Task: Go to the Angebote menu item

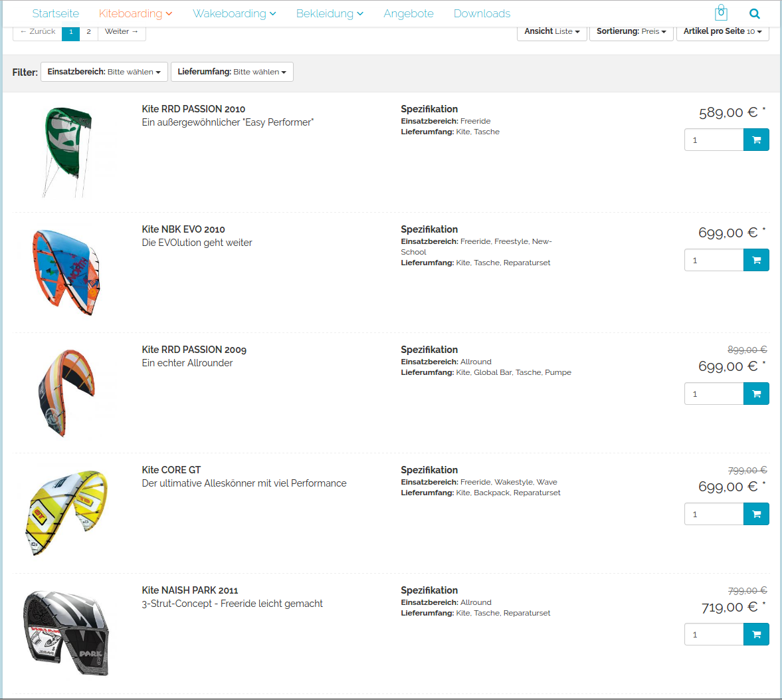Action: coord(409,13)
